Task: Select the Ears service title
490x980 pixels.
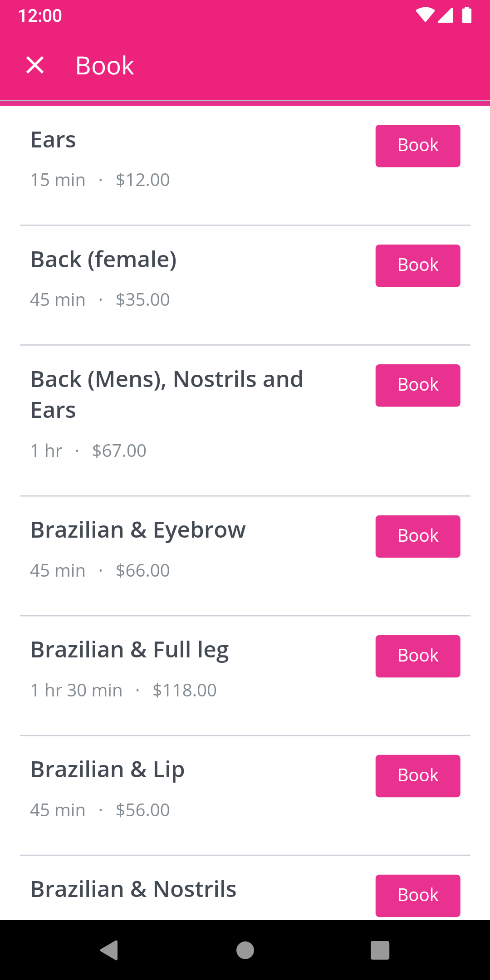Action: pos(53,140)
